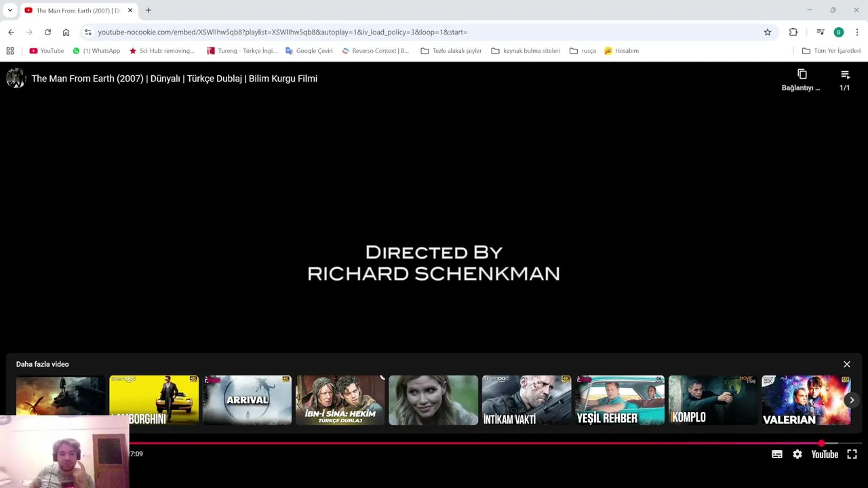
Task: Enter full screen mode
Action: point(852,454)
